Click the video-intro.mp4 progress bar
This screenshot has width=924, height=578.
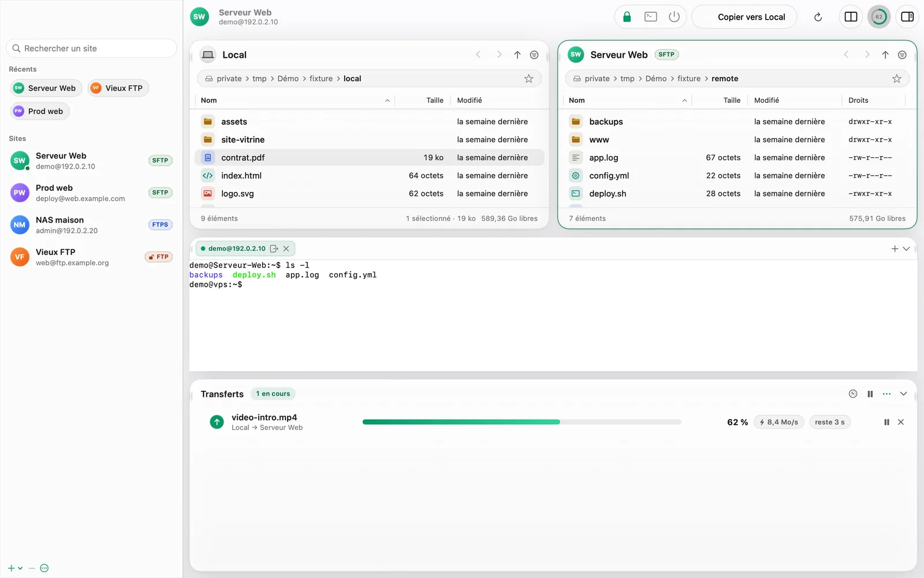(522, 422)
